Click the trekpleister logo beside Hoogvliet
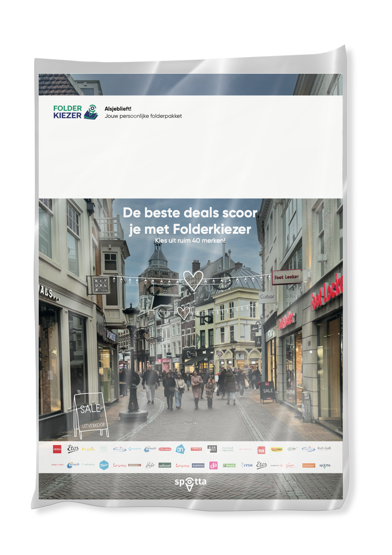This screenshot has width=392, height=555. click(120, 449)
